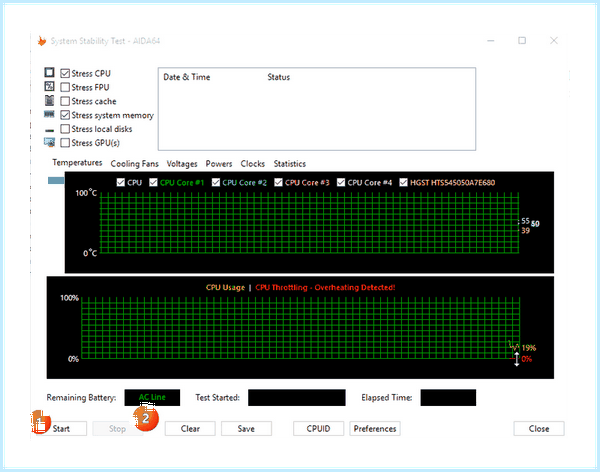The image size is (600, 472).
Task: Click the Clear button
Action: click(x=190, y=428)
